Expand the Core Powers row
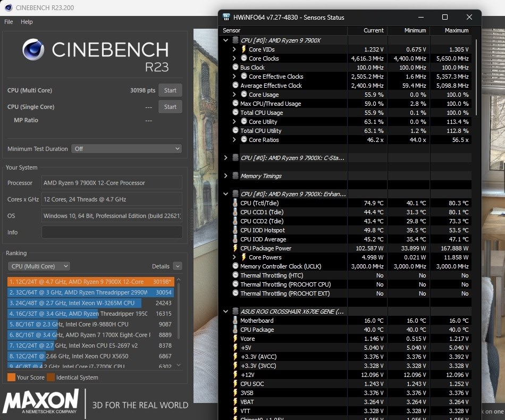The height and width of the screenshot is (420, 505). (234, 257)
